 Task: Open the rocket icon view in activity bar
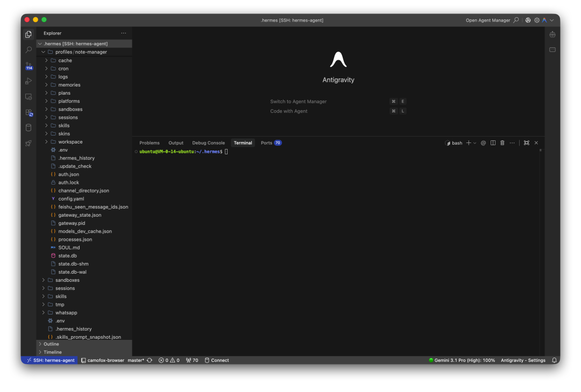[29, 144]
